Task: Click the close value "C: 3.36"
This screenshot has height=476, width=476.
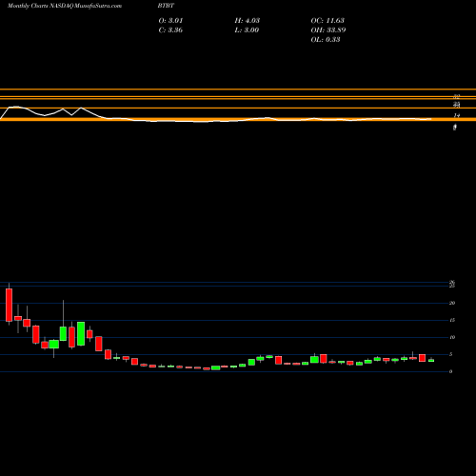Action: coord(170,30)
